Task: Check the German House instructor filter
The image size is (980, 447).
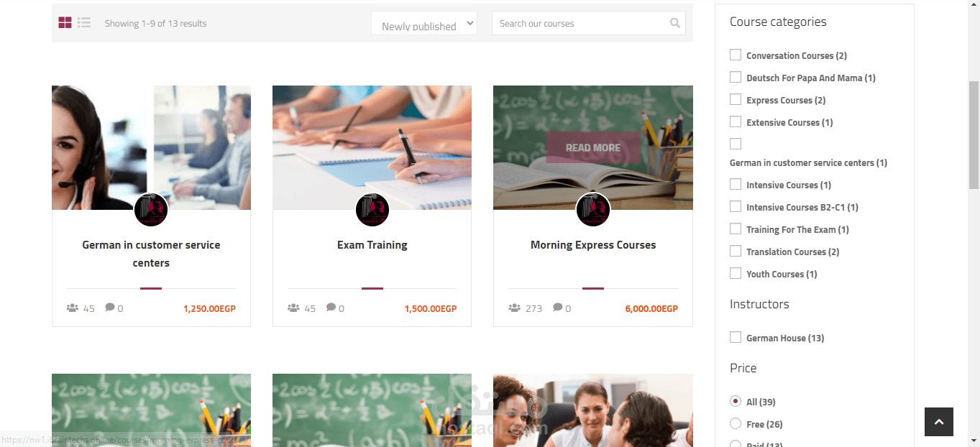Action: click(x=736, y=337)
